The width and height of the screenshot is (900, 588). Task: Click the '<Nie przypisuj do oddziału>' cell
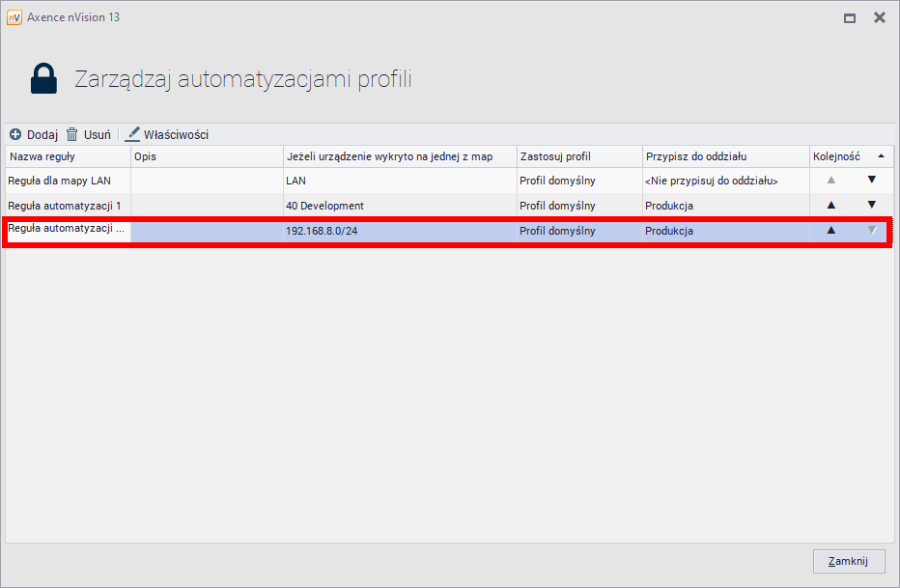tap(710, 180)
